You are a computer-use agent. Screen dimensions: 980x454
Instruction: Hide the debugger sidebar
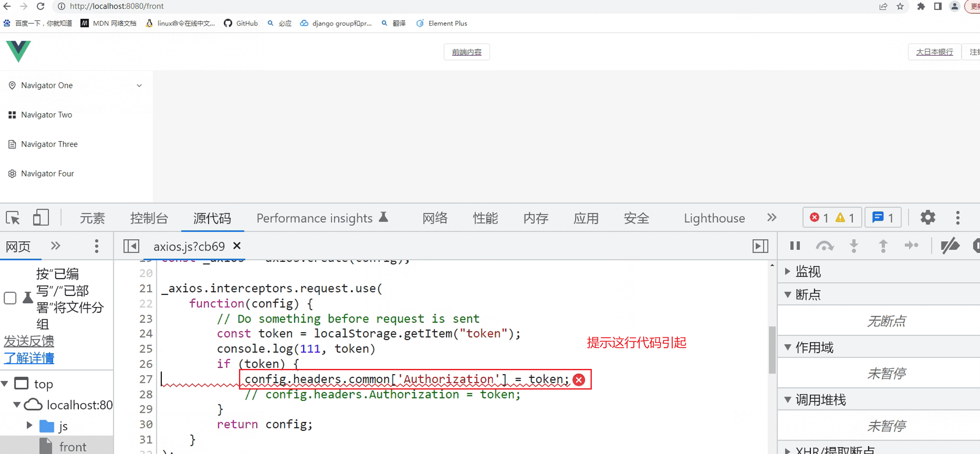(x=760, y=246)
